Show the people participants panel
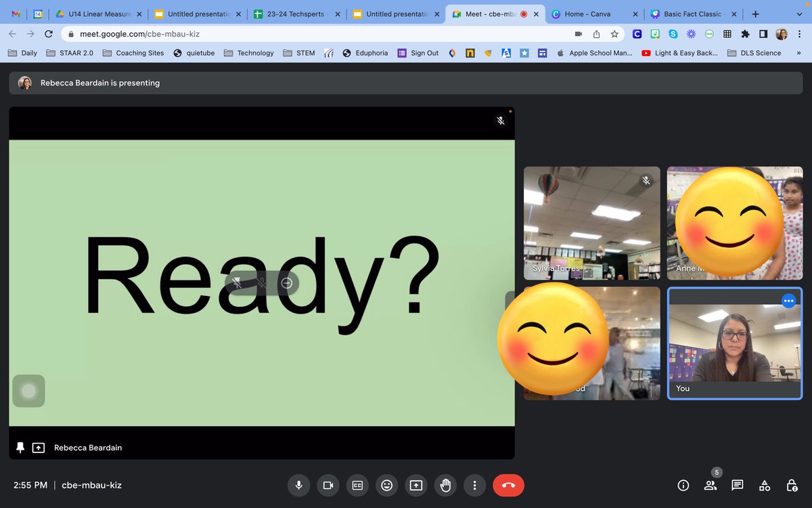Screen dimensions: 812x508 (710, 485)
